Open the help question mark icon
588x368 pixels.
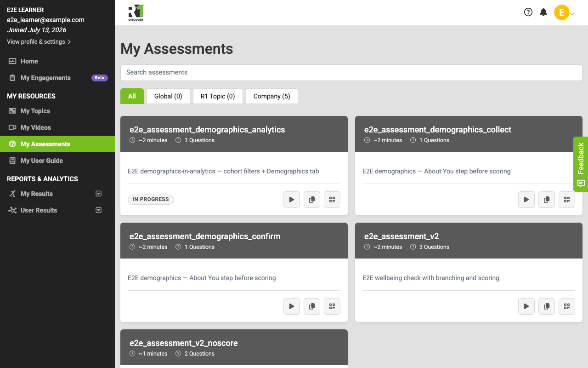tap(528, 12)
